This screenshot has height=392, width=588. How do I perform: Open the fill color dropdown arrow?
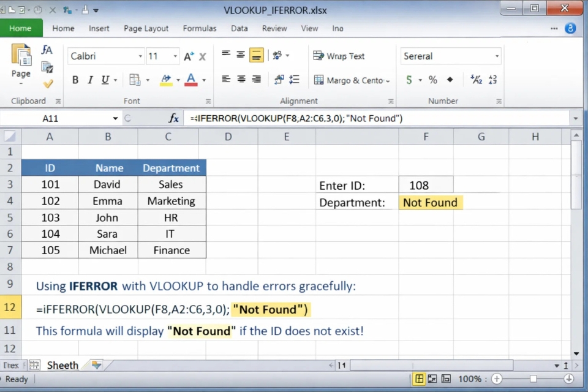[x=179, y=80]
